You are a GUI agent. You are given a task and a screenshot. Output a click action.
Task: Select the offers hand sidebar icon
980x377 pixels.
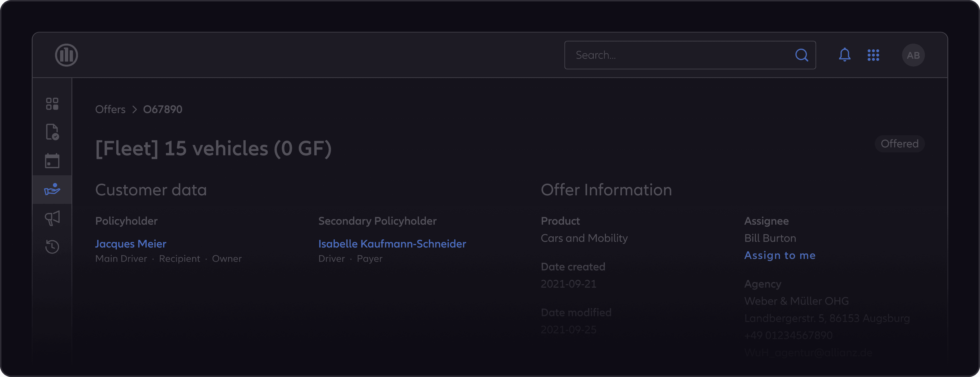click(x=52, y=189)
